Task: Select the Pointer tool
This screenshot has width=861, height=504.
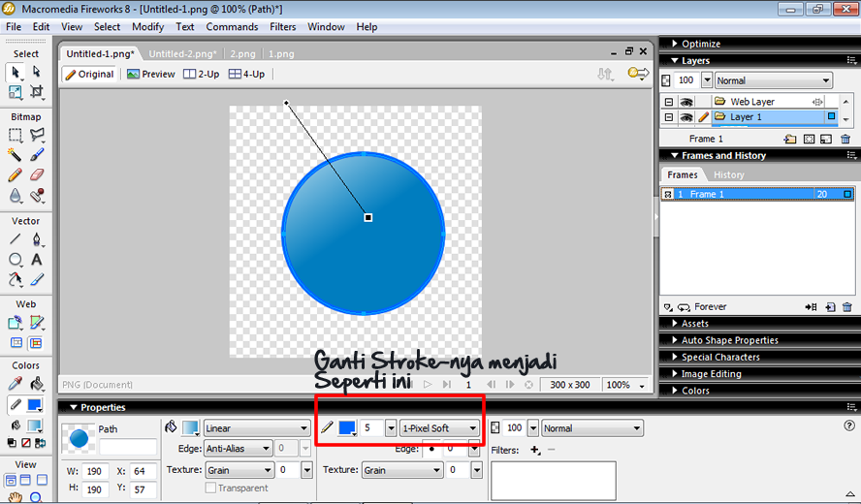Action: pyautogui.click(x=16, y=72)
